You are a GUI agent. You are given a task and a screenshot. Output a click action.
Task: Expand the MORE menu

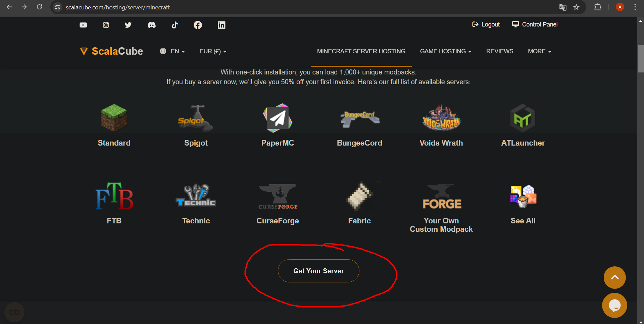click(539, 51)
